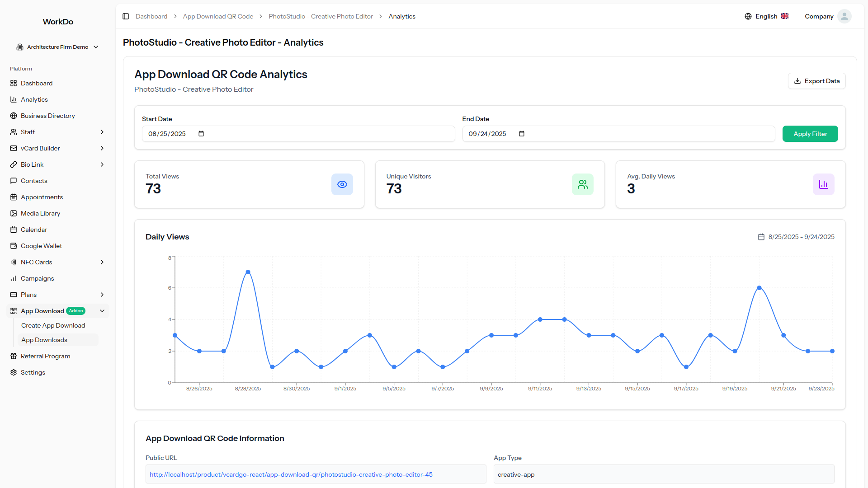Click the Apply Filter button
Screen dimensions: 868x488
coord(810,134)
